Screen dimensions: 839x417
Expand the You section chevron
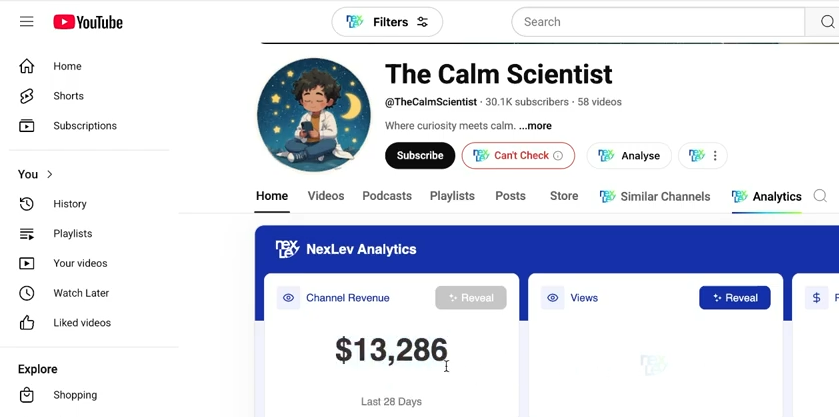click(x=50, y=175)
